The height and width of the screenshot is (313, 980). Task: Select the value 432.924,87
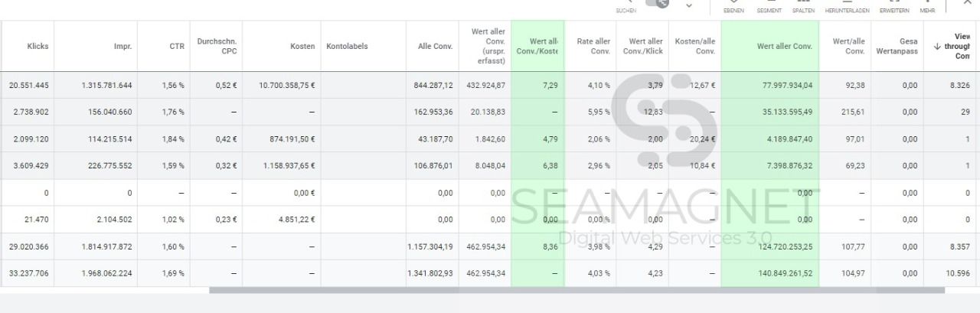[x=485, y=85]
